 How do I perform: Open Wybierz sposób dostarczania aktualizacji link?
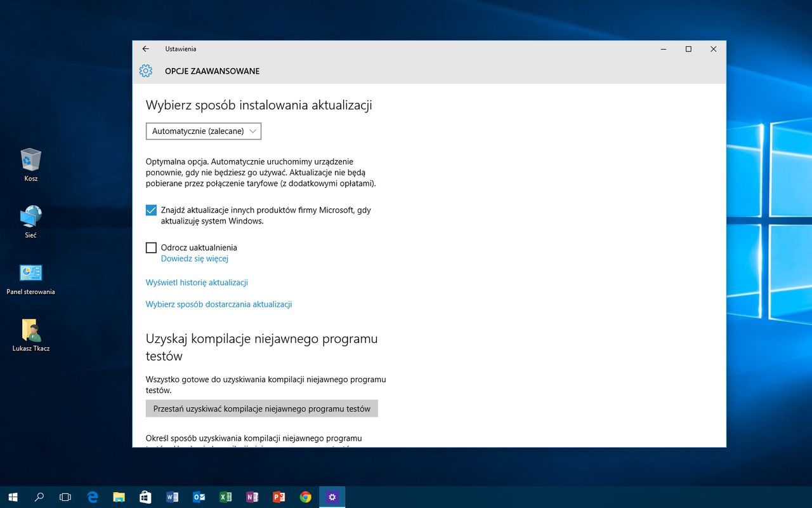(219, 304)
